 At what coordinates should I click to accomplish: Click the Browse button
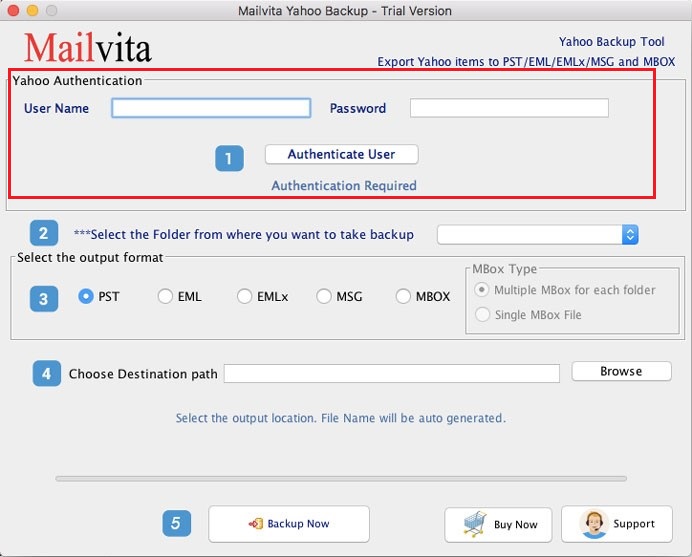(x=621, y=371)
